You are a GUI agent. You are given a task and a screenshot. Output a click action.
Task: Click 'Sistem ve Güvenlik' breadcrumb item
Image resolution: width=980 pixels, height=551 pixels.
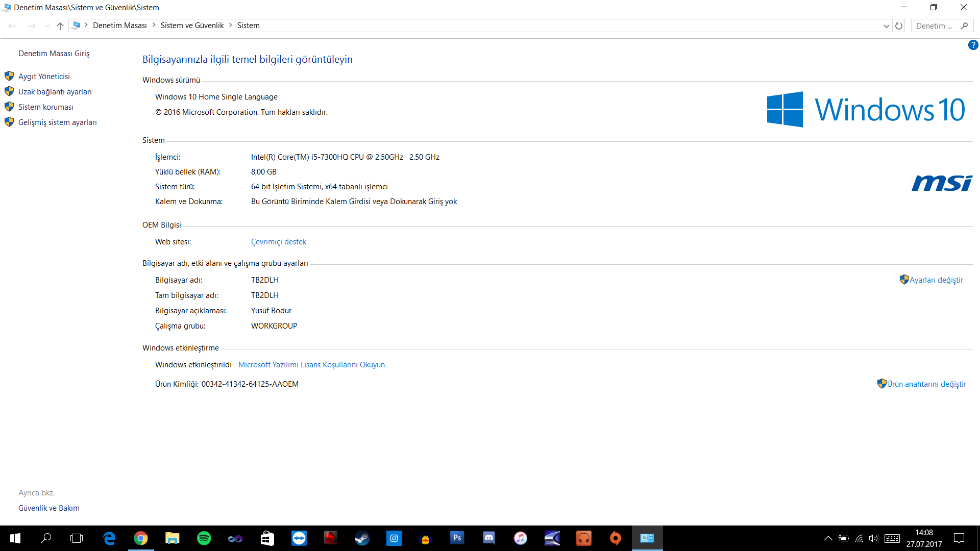click(x=192, y=26)
